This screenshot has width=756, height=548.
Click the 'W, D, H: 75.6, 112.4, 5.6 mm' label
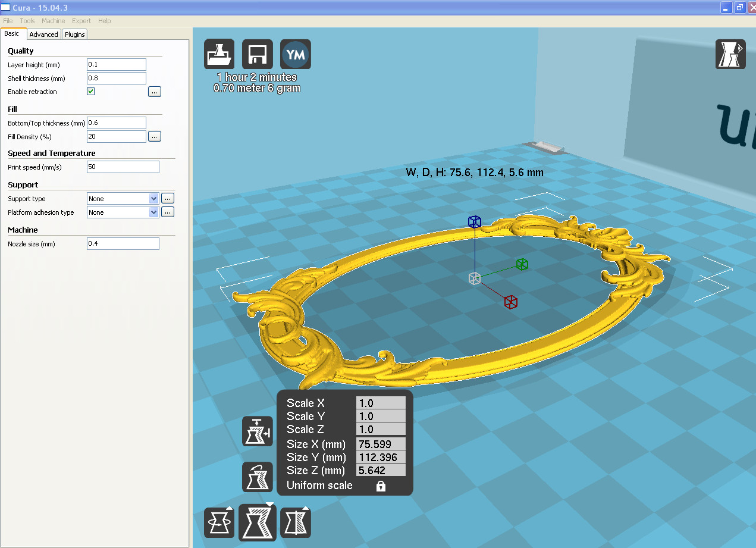475,172
